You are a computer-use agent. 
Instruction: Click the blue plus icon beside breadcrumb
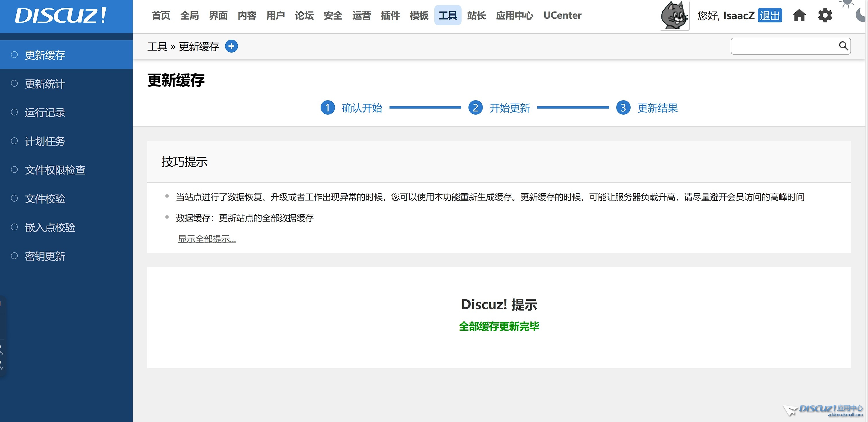[x=231, y=46]
